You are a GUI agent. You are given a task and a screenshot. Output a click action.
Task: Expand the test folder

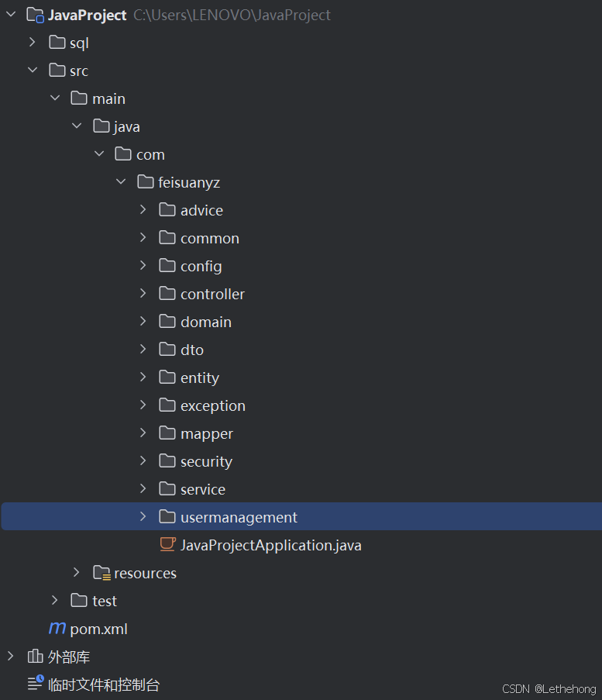[54, 601]
